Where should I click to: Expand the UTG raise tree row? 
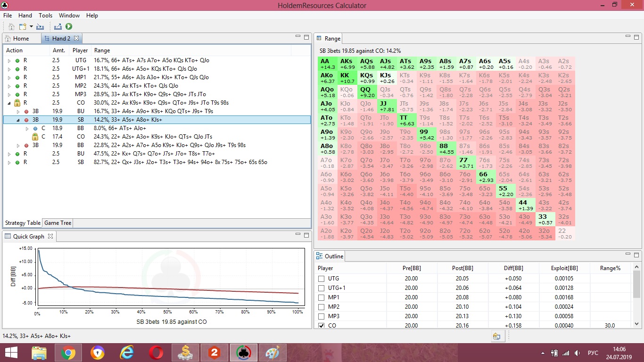(9, 60)
